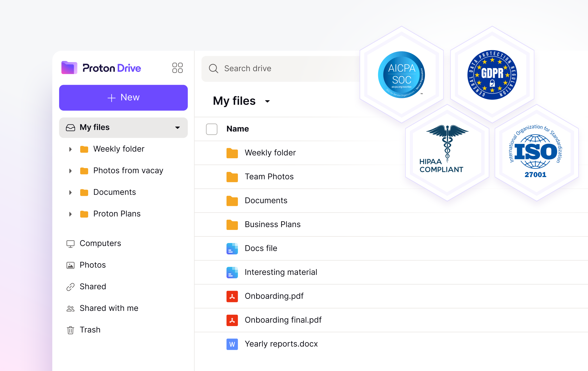Click the Onboarding.pdf red PDF icon
The width and height of the screenshot is (588, 371).
pos(232,296)
